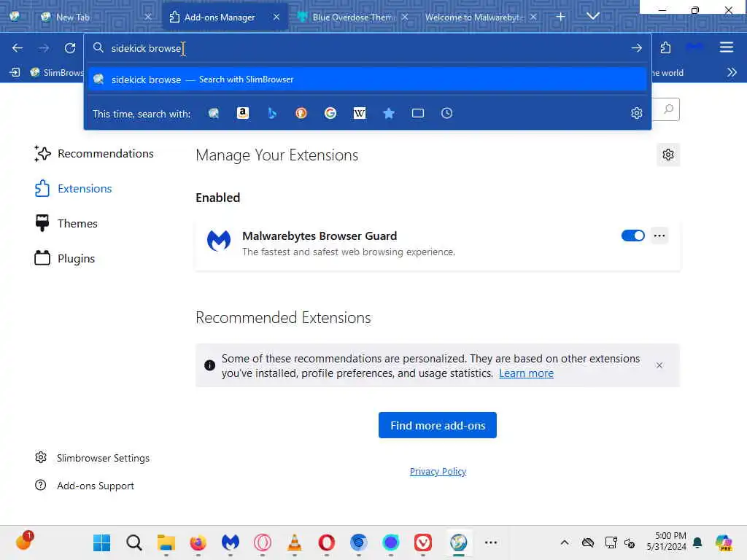Search with SlimBrowser engine icon
Screen dimensions: 747x560
point(214,113)
